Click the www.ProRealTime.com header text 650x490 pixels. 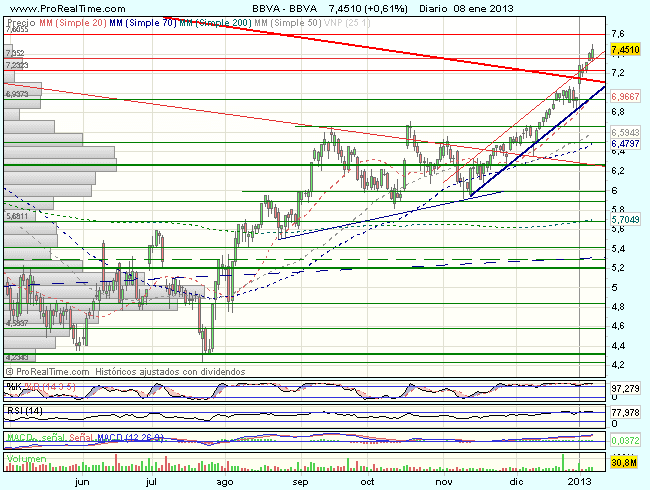tap(67, 9)
